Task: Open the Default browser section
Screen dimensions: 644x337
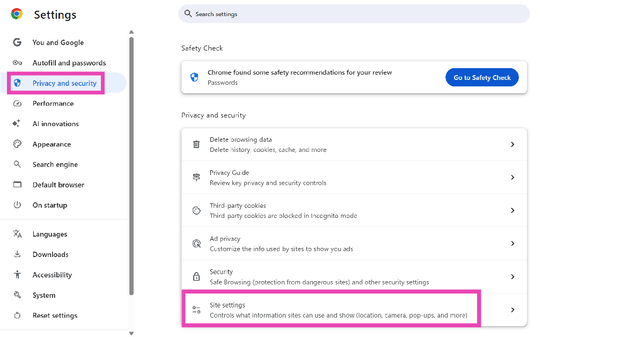Action: (x=58, y=185)
